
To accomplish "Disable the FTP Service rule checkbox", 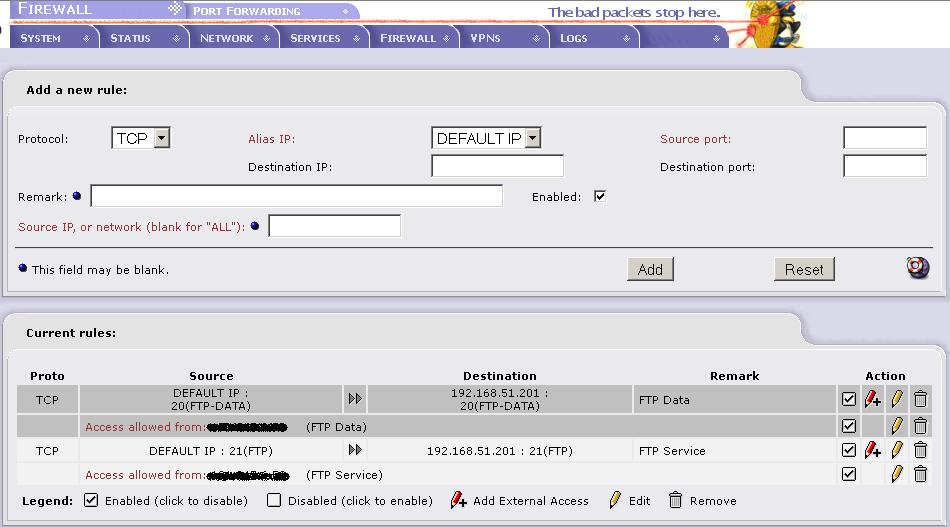I will point(849,450).
